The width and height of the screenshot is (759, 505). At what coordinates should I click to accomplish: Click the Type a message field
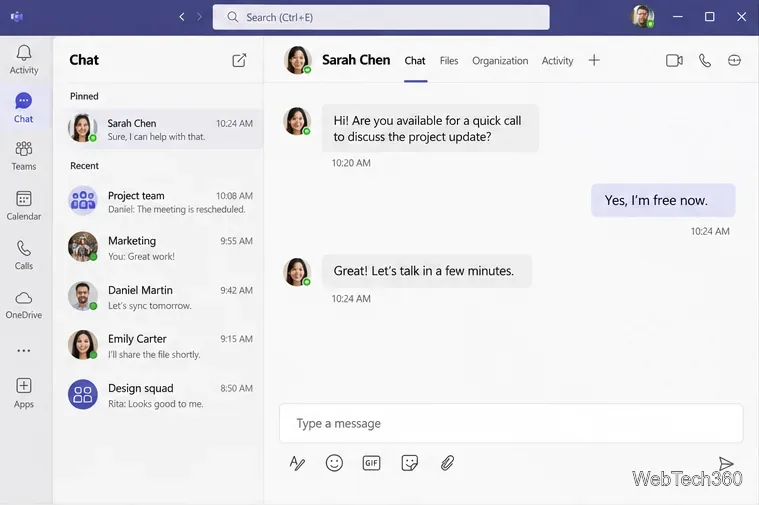511,423
